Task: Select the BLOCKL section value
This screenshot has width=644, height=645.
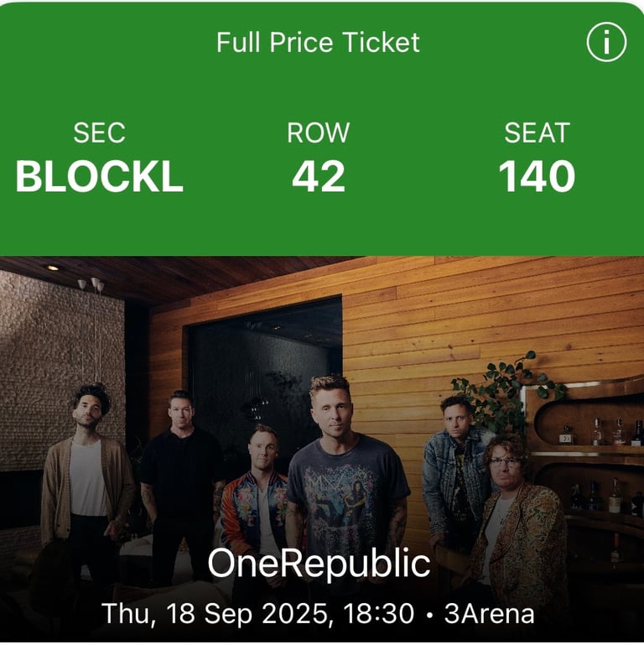Action: pyautogui.click(x=99, y=176)
